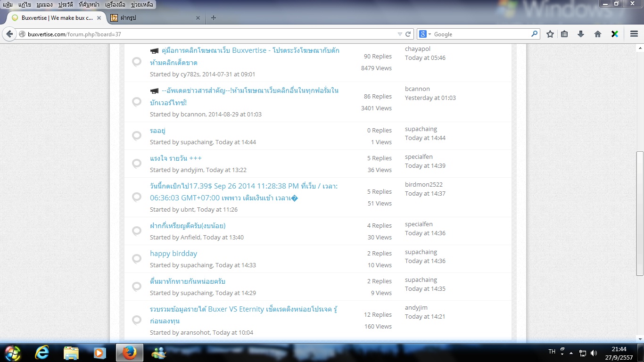This screenshot has width=644, height=362.
Task: Open the Firefox hamburger menu
Action: pyautogui.click(x=634, y=34)
